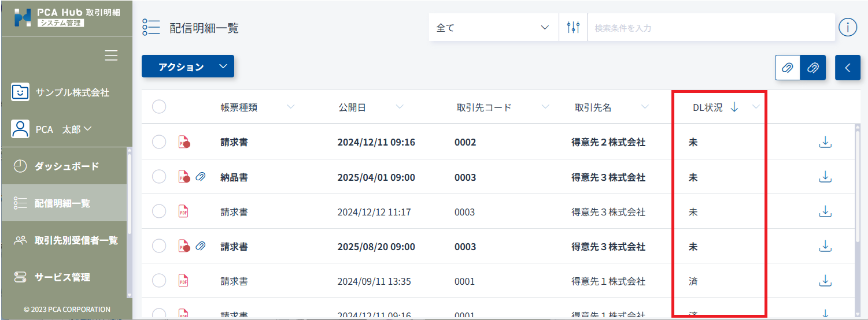Select 配信明細一覧 in sidebar
Screen dimensions: 868x320
[x=64, y=203]
